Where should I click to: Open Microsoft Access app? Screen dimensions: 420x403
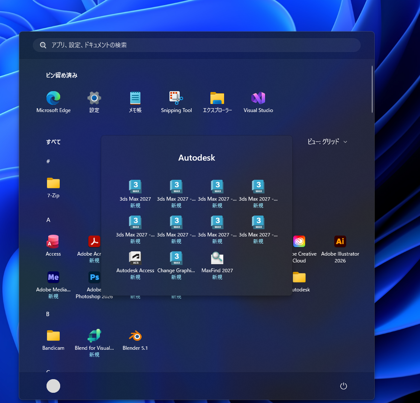tap(53, 246)
